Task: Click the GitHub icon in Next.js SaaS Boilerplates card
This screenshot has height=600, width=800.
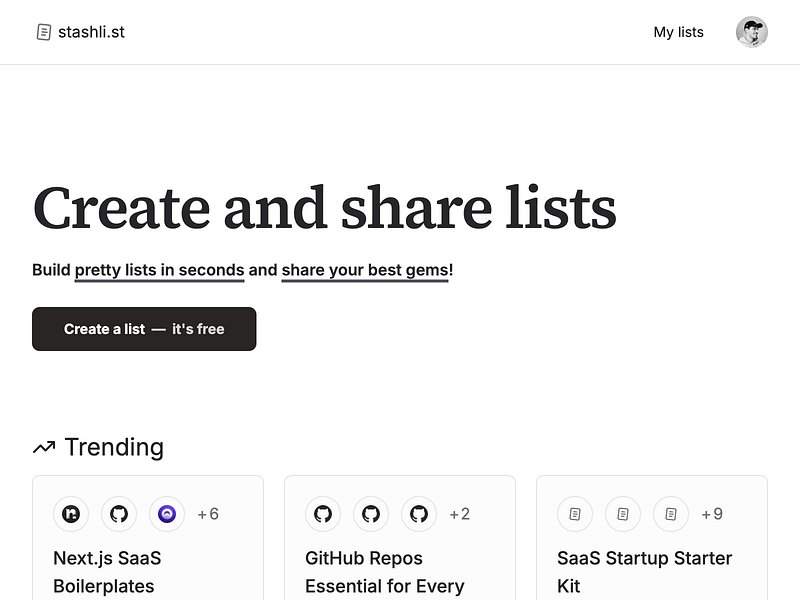Action: pos(119,514)
